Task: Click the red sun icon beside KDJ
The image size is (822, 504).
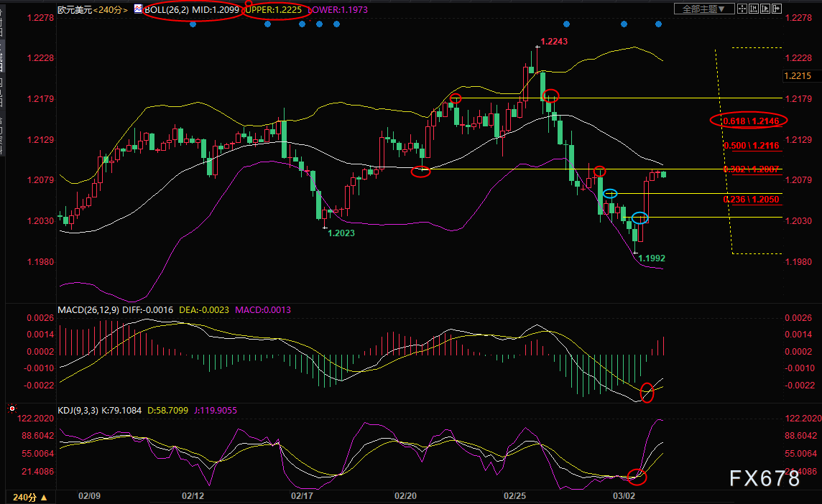Action: (12, 409)
